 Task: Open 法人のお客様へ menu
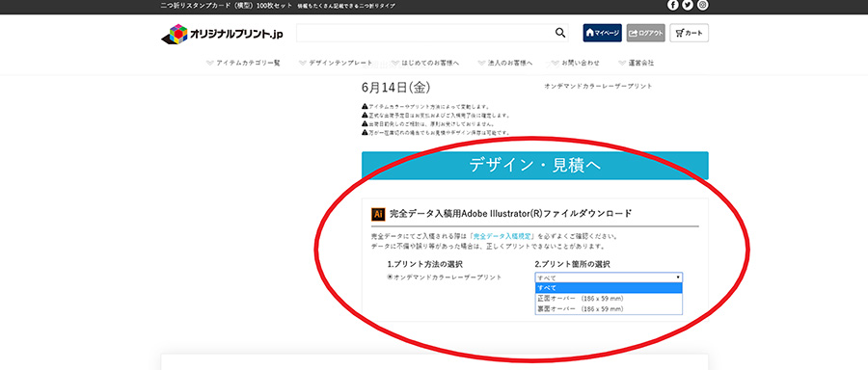coord(505,63)
